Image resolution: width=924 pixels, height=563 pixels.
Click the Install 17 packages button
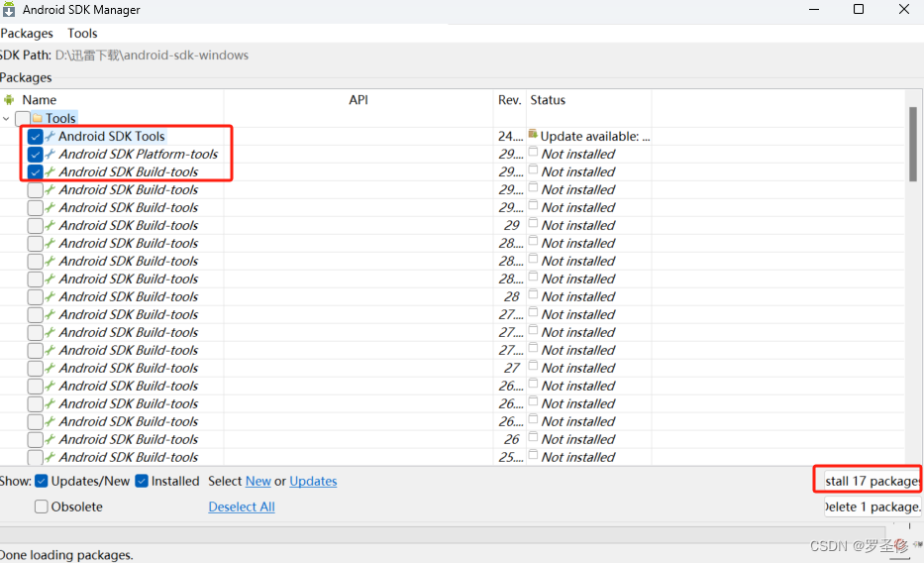coord(873,481)
